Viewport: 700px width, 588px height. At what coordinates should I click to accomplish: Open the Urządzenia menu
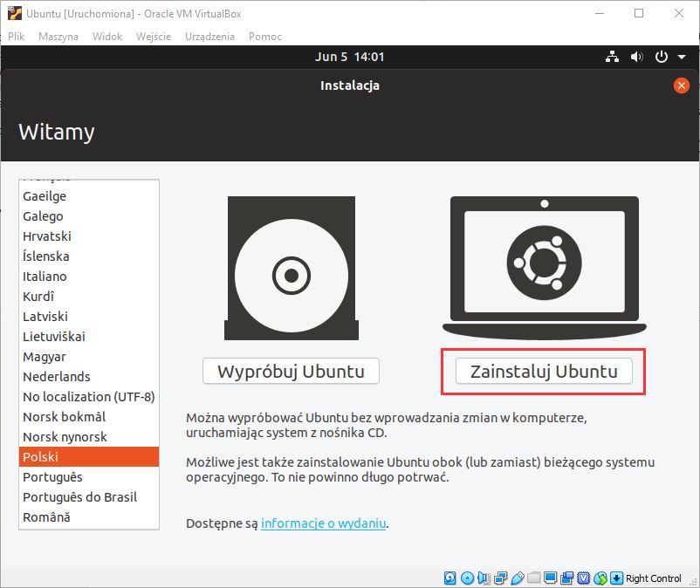(209, 37)
